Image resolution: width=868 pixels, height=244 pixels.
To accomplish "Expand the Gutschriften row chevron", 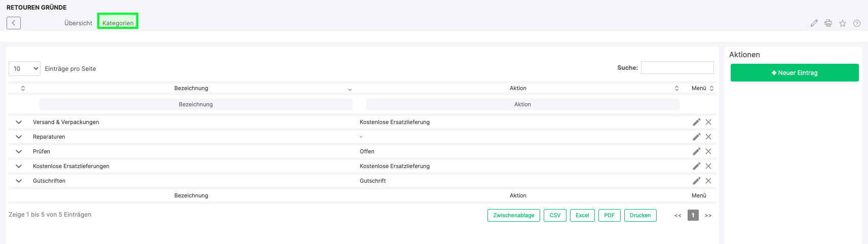I will 19,181.
